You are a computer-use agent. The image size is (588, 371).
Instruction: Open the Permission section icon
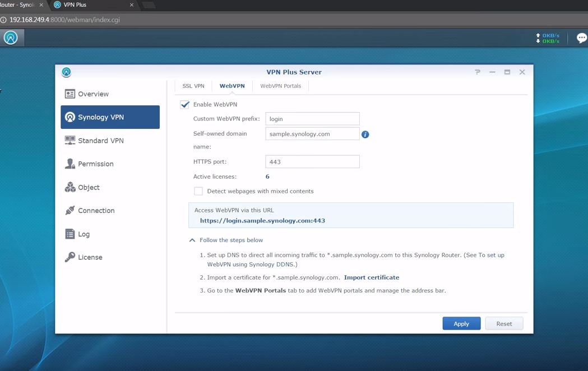(70, 164)
